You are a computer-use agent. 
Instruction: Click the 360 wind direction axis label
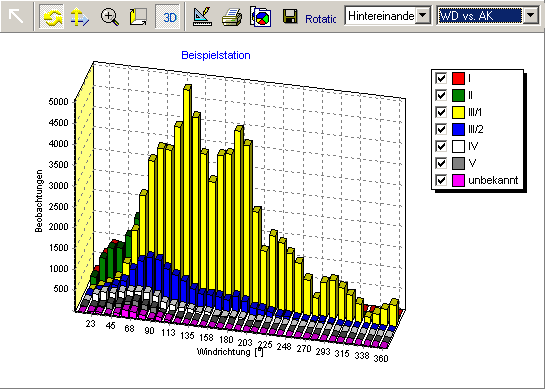(x=381, y=358)
